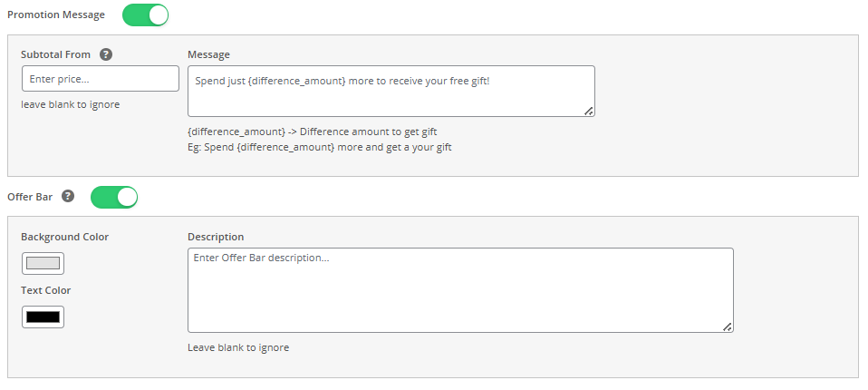Screen dimensions: 868x390
Task: Click the Message label above the textarea
Action: (x=208, y=54)
